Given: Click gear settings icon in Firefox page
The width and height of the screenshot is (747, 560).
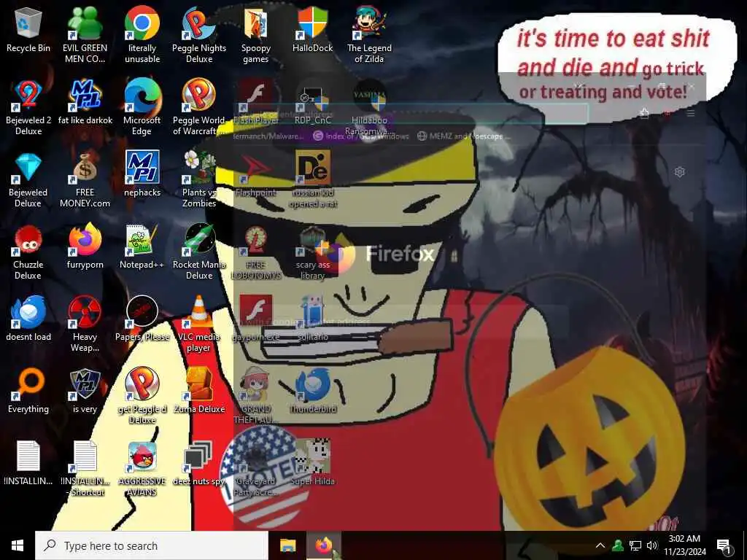Looking at the screenshot, I should (680, 172).
